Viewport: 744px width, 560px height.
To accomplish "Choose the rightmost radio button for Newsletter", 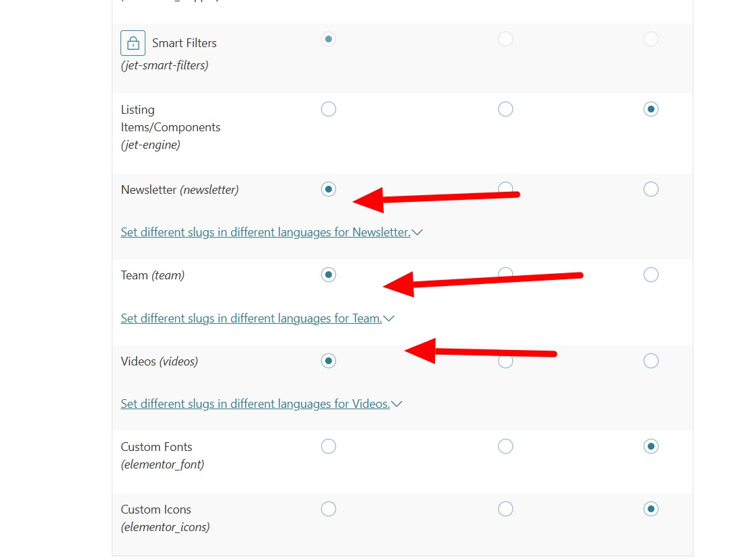I will [x=651, y=189].
